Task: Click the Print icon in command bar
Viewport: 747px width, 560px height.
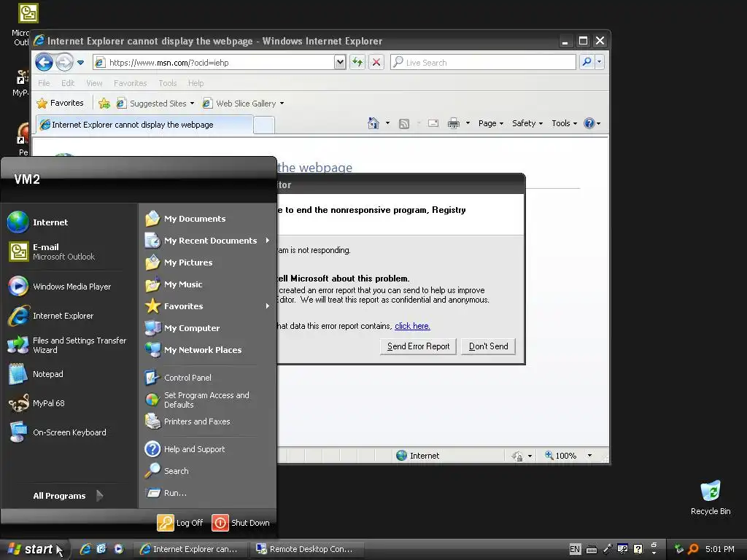Action: pyautogui.click(x=453, y=123)
